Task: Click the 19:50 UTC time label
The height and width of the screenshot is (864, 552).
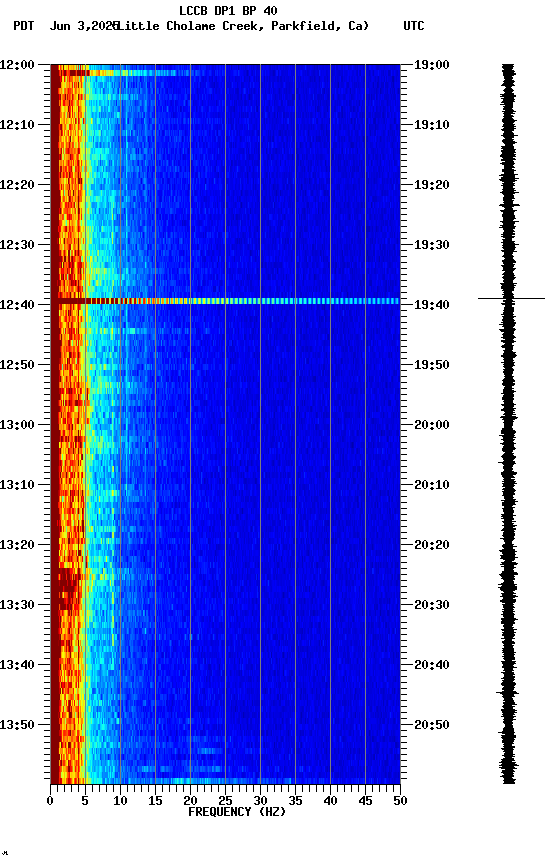Action: coord(432,365)
